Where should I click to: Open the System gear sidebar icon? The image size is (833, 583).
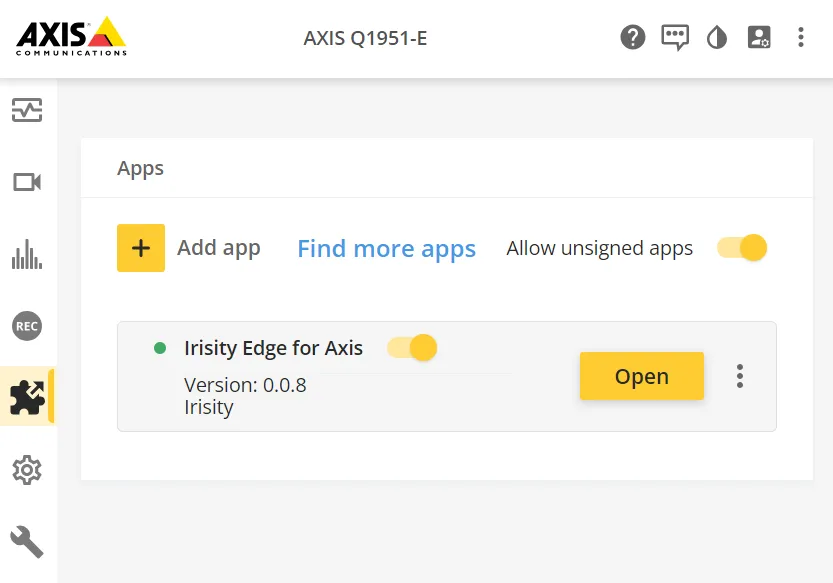tap(27, 470)
